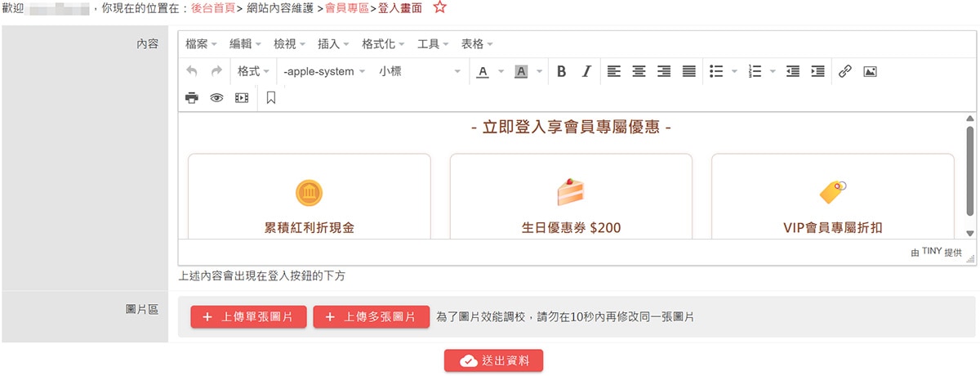Expand the background color picker arrow
980x376 pixels.
click(x=540, y=72)
